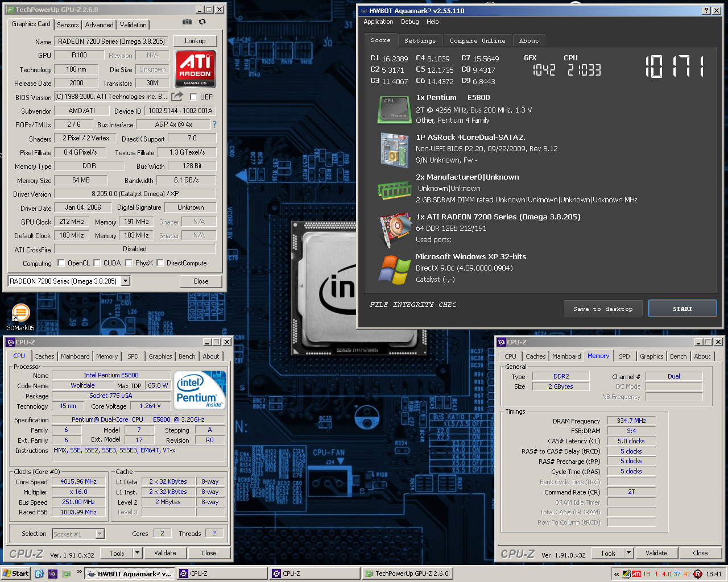Select the CPU chip icon in Aquamark
This screenshot has width=728, height=582.
(x=394, y=110)
